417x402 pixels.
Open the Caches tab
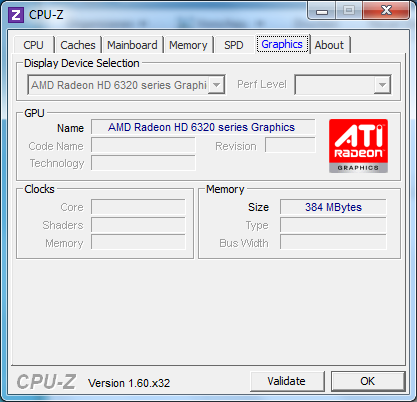[78, 45]
